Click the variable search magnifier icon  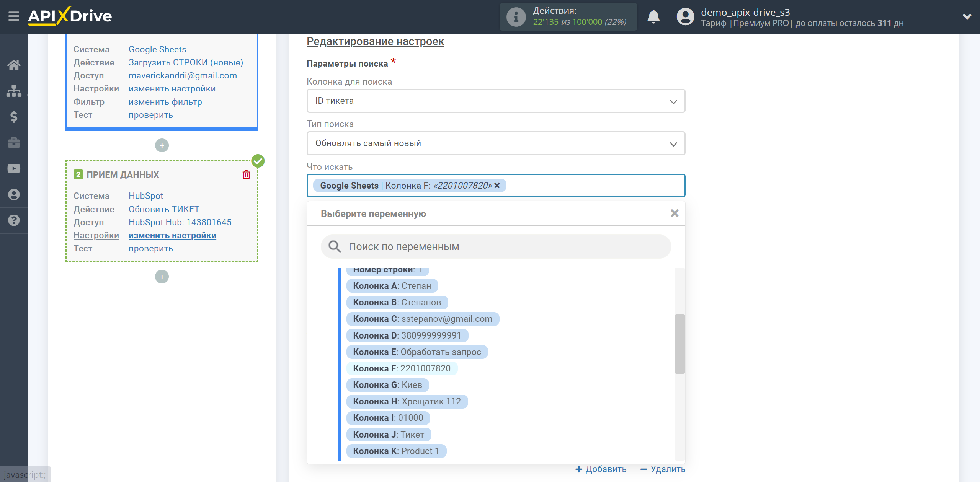(335, 246)
